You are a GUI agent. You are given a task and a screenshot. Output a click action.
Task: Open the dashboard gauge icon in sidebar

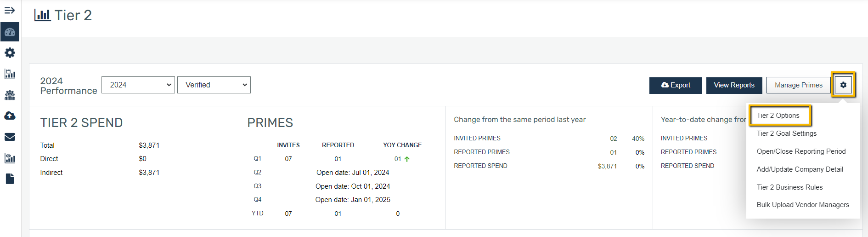10,32
